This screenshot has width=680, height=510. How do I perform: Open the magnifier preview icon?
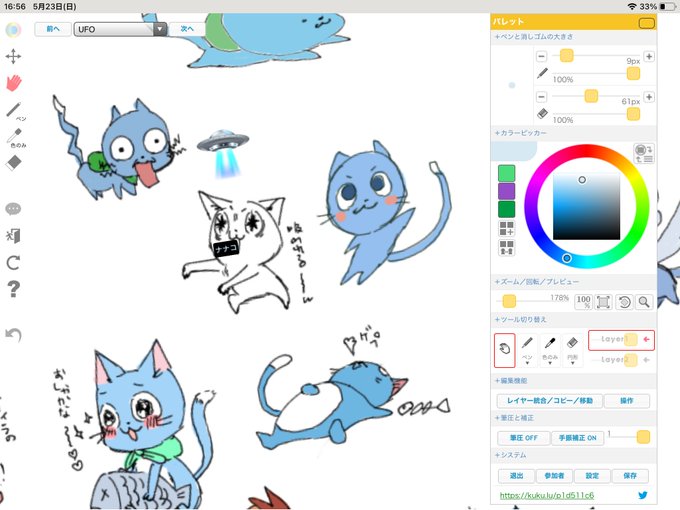[644, 301]
